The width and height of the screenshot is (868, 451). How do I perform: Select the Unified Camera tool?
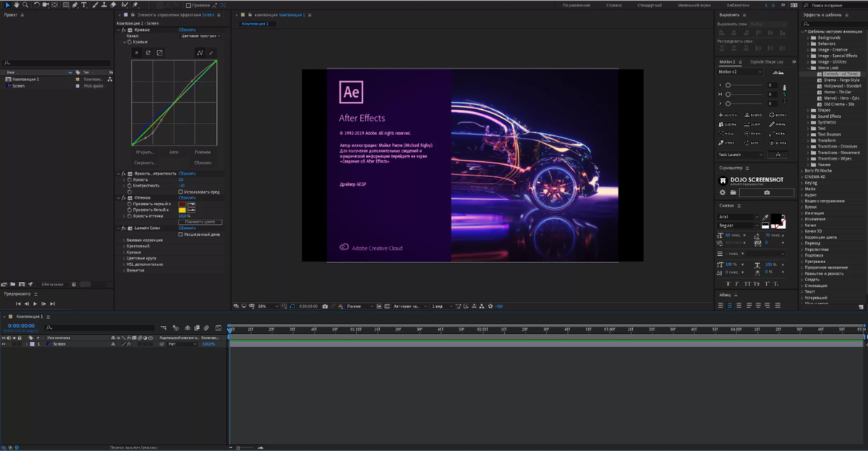tap(47, 4)
